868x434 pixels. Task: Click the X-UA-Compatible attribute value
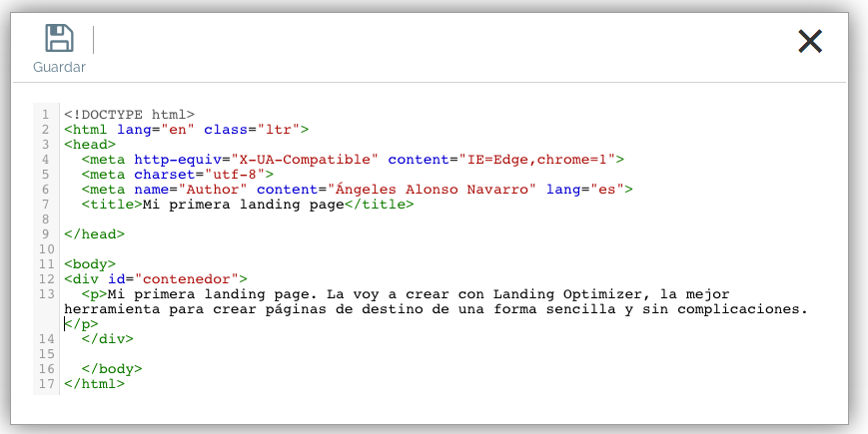pyautogui.click(x=305, y=160)
